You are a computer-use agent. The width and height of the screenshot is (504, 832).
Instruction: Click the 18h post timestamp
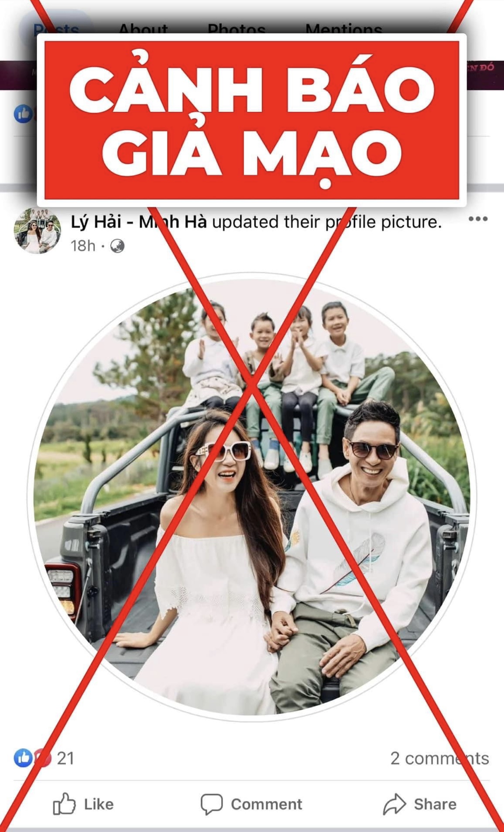(x=83, y=246)
